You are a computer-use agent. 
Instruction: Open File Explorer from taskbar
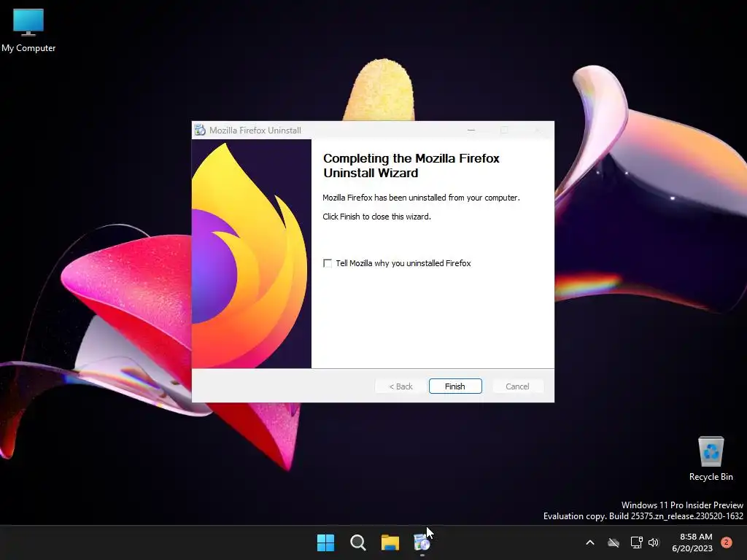[390, 542]
